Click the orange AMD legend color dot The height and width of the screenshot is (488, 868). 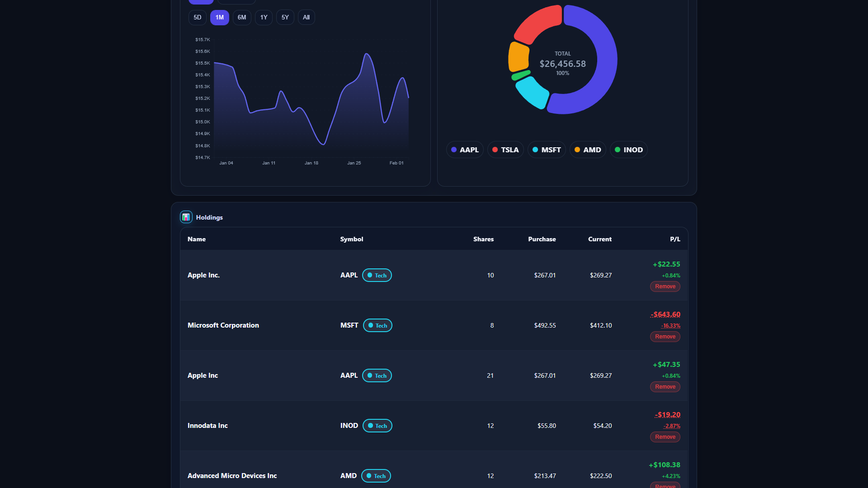pyautogui.click(x=577, y=150)
